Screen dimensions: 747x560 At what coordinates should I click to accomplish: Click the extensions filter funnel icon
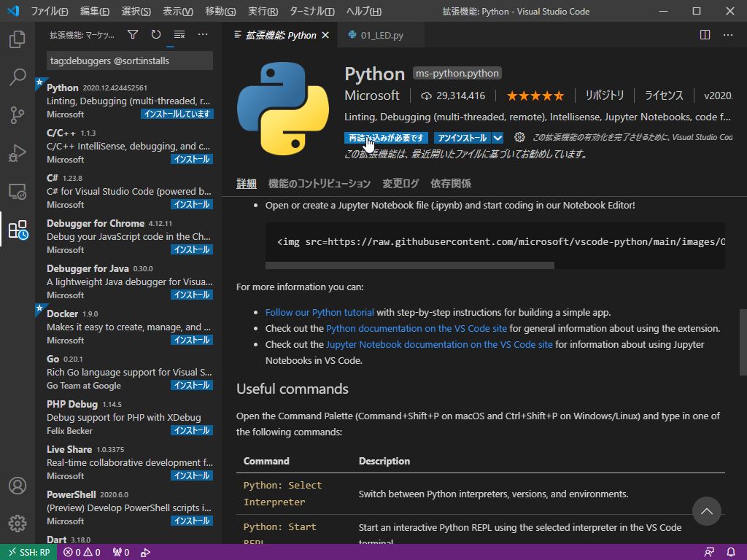tap(132, 34)
